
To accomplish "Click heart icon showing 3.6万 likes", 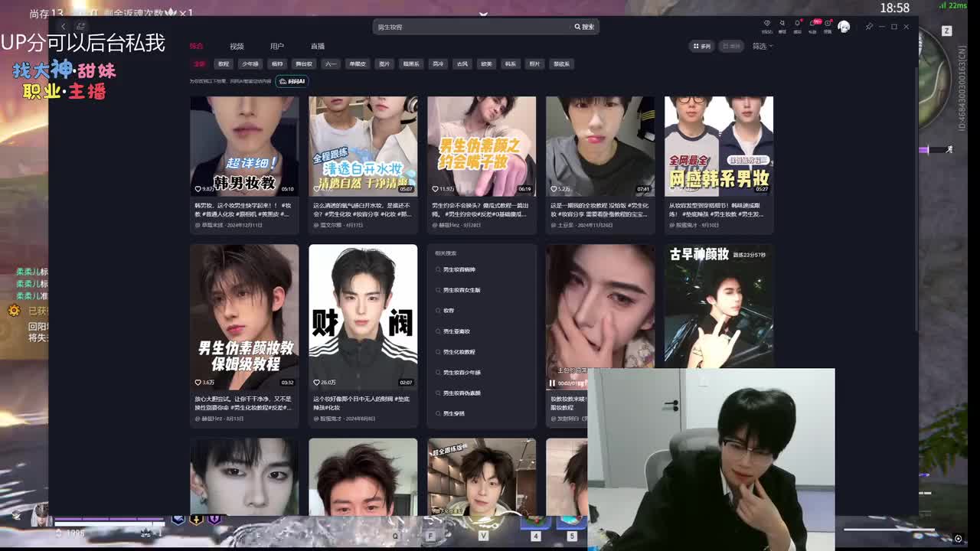I will click(x=198, y=383).
